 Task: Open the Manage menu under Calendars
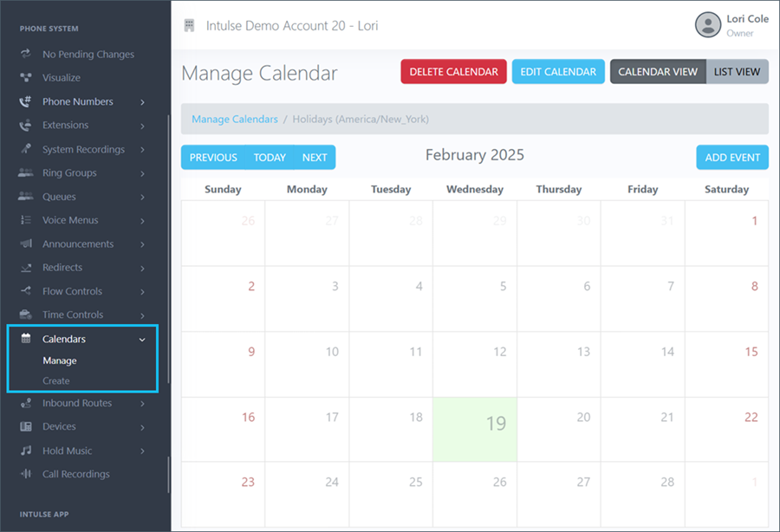click(x=60, y=360)
